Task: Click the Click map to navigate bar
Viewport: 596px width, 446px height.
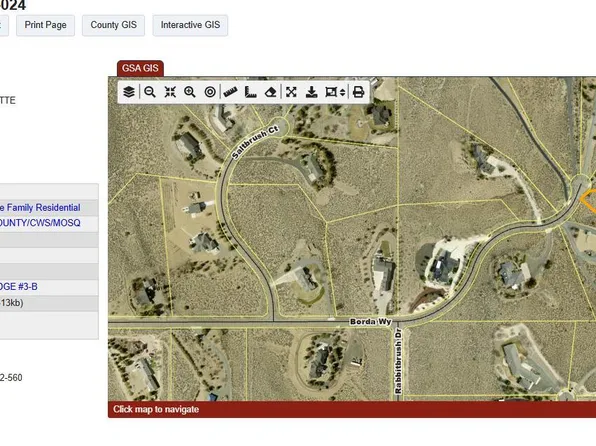Action: pos(352,409)
